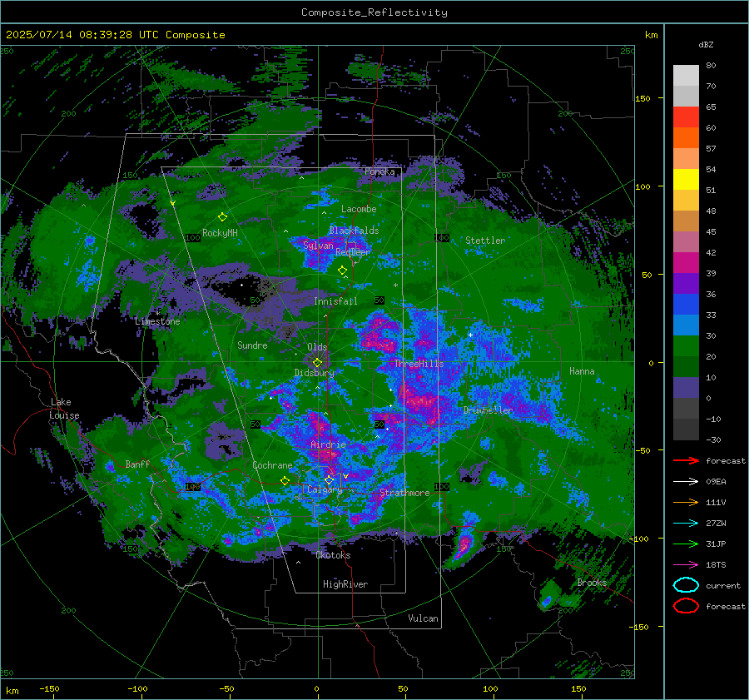Click the Drumheller label

488,410
